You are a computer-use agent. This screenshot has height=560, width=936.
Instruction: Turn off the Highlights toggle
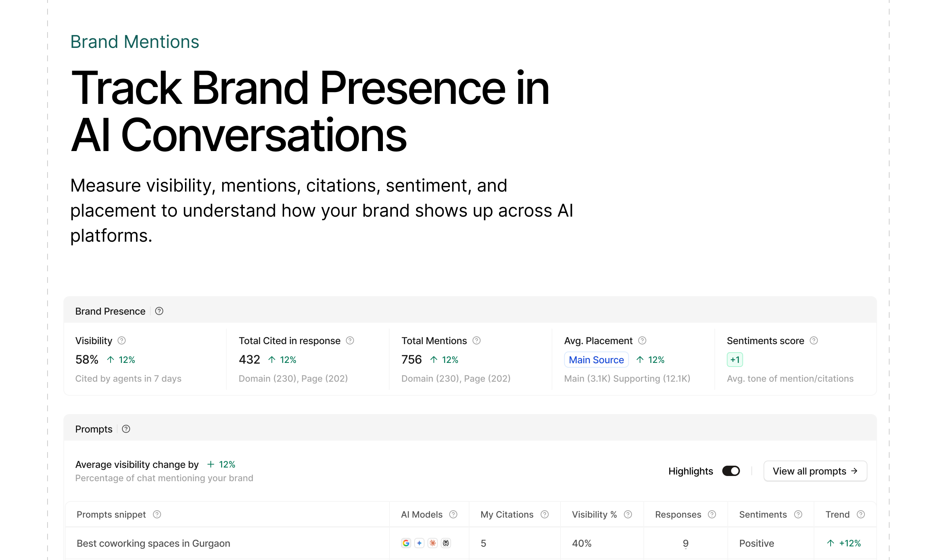pyautogui.click(x=731, y=471)
